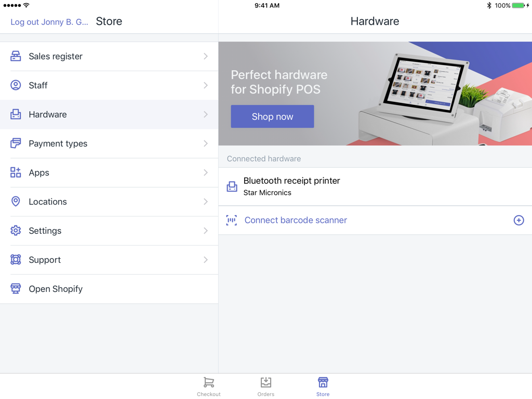Viewport: 532px width, 399px height.
Task: Tap the Wi-Fi status icon
Action: coord(26,5)
